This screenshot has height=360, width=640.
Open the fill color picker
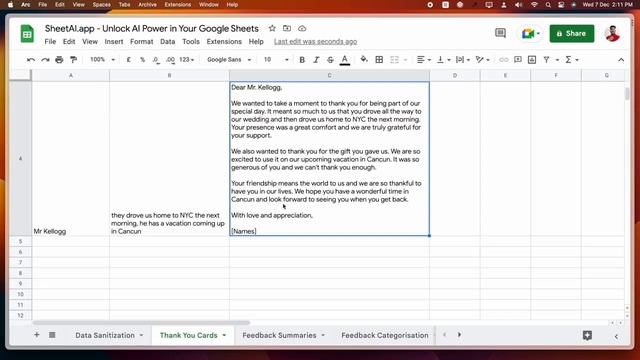[364, 60]
